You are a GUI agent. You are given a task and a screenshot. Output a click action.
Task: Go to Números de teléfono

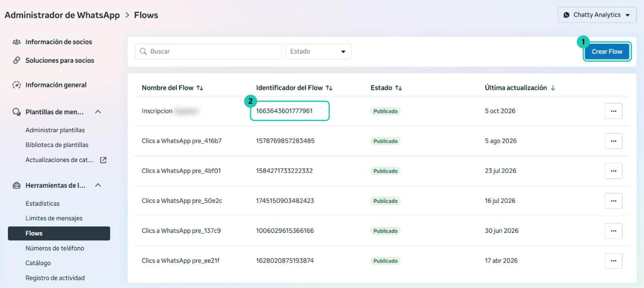[55, 248]
